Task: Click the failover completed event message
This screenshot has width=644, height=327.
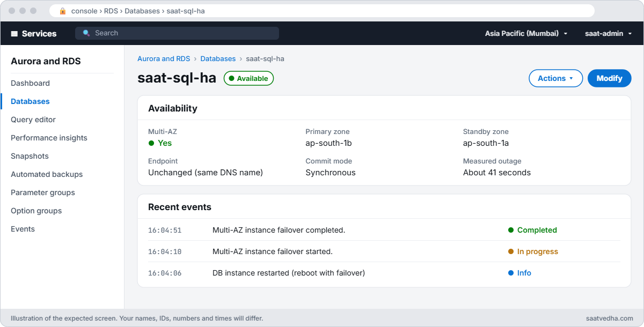Action: click(x=279, y=230)
